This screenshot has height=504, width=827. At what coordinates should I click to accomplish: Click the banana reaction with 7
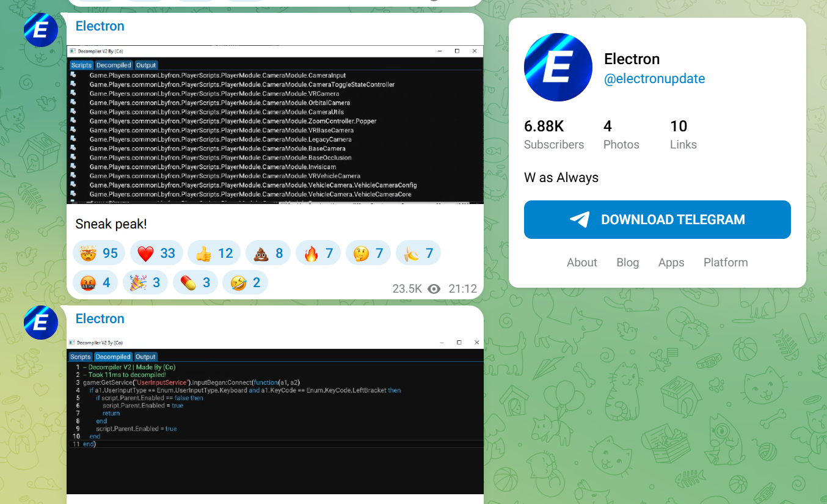click(x=418, y=253)
